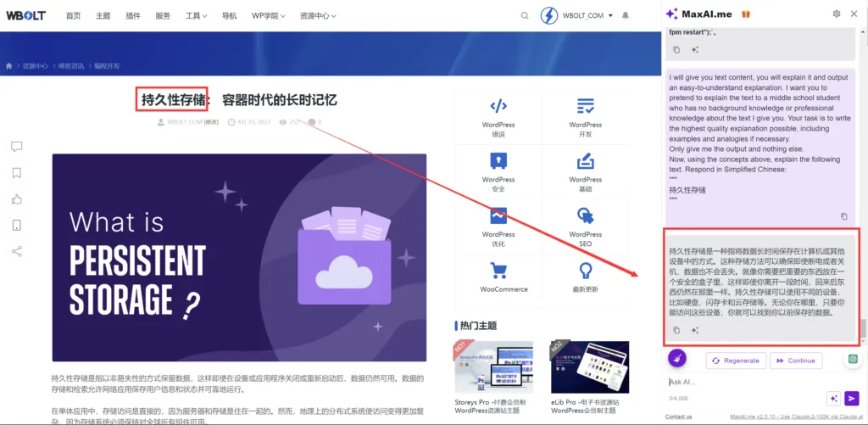Copy the user prompt message in MaxAI
The image size is (868, 425).
click(x=843, y=216)
